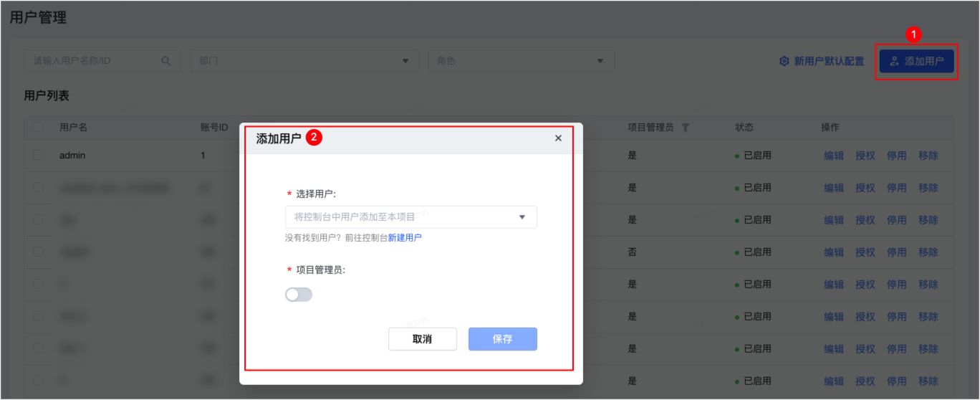This screenshot has height=400, width=980.
Task: Click the 用户管理 page title
Action: point(38,18)
